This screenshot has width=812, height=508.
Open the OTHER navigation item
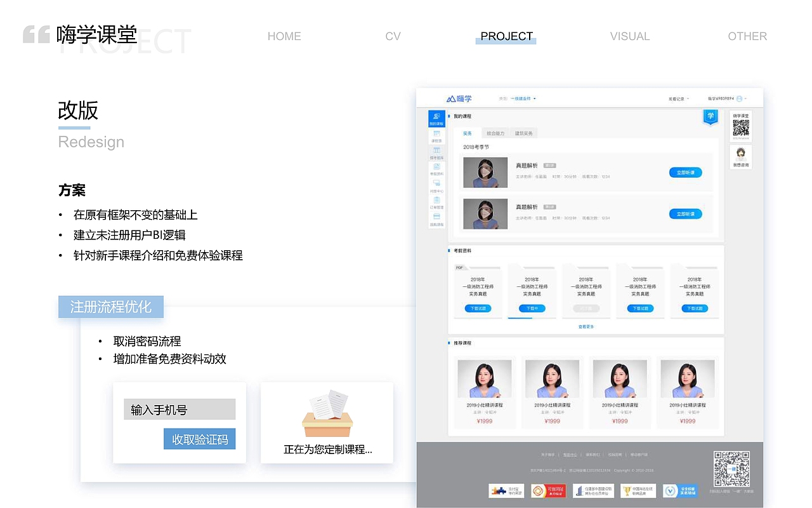747,36
